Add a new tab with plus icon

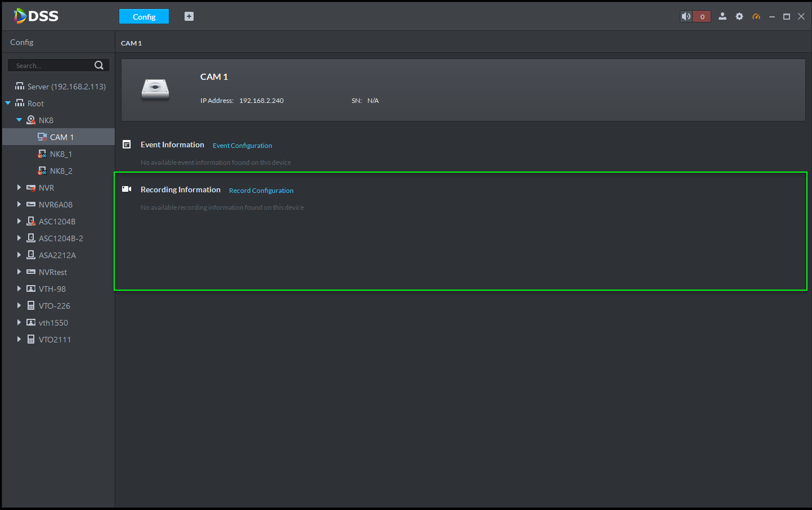pos(189,16)
